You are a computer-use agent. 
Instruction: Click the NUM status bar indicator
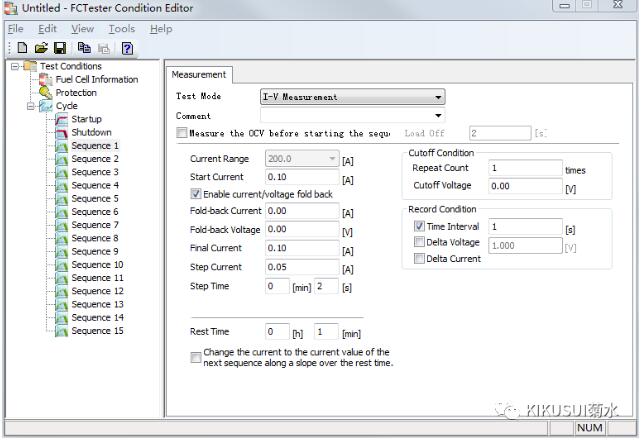coord(590,428)
